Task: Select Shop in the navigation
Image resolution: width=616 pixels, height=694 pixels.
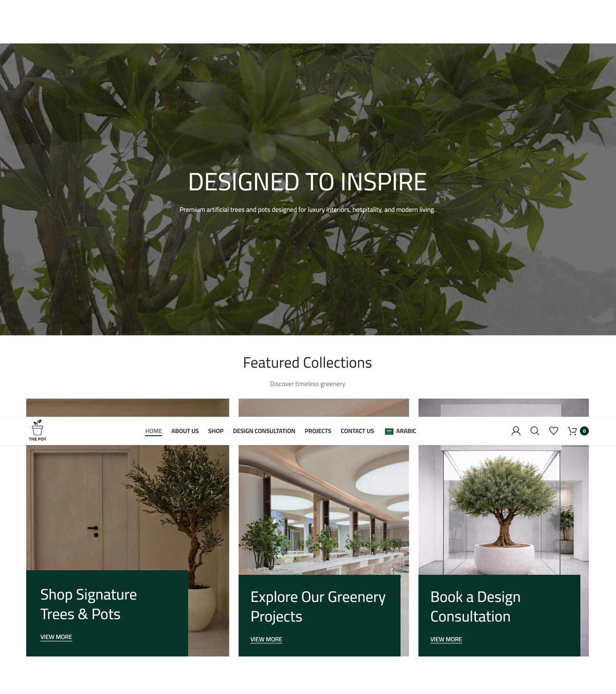Action: pyautogui.click(x=216, y=431)
